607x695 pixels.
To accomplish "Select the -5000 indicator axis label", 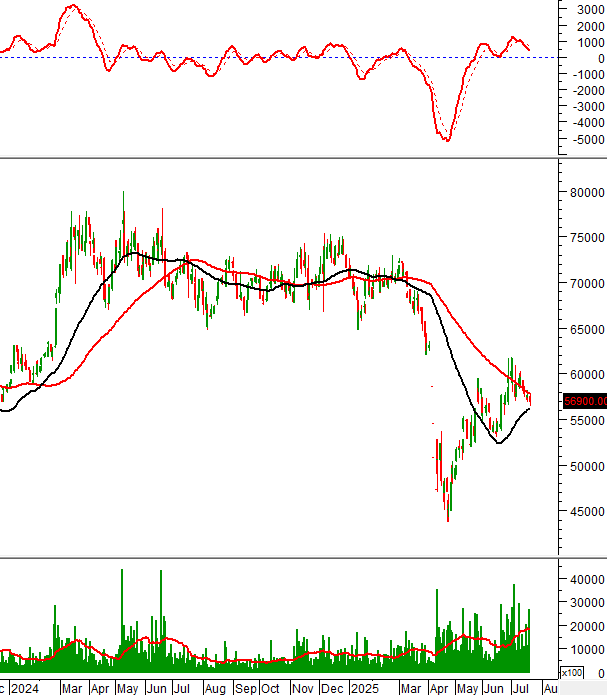I will tap(588, 140).
